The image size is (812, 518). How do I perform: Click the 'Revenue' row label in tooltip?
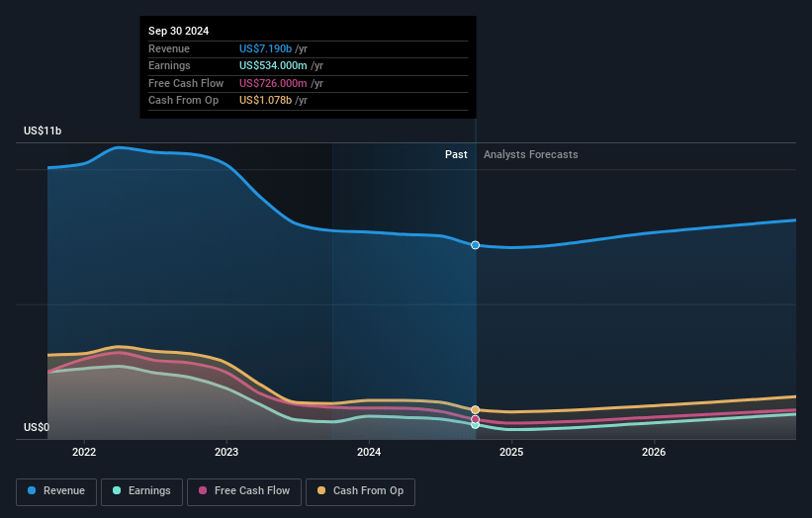click(x=169, y=48)
